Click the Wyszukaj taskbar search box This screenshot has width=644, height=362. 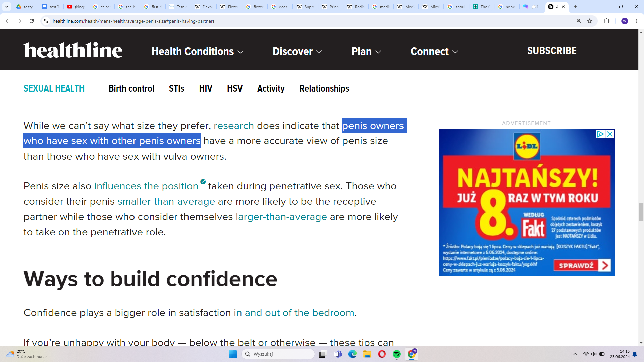(278, 354)
